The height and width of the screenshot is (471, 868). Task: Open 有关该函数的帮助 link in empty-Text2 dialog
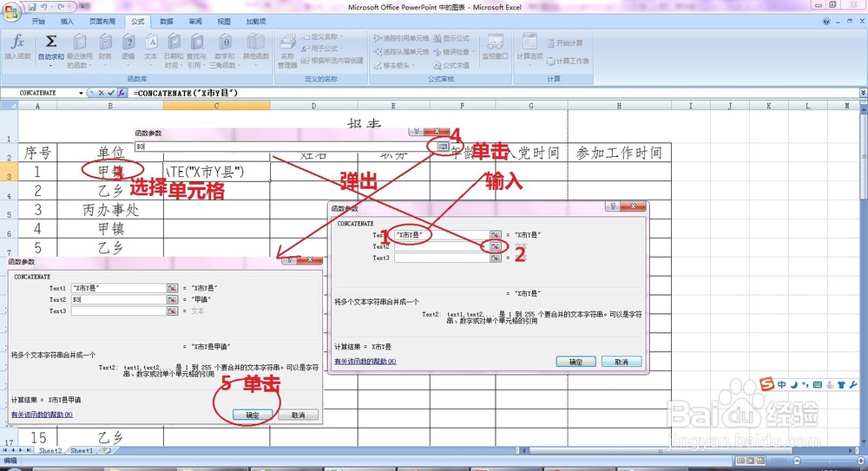[x=365, y=362]
